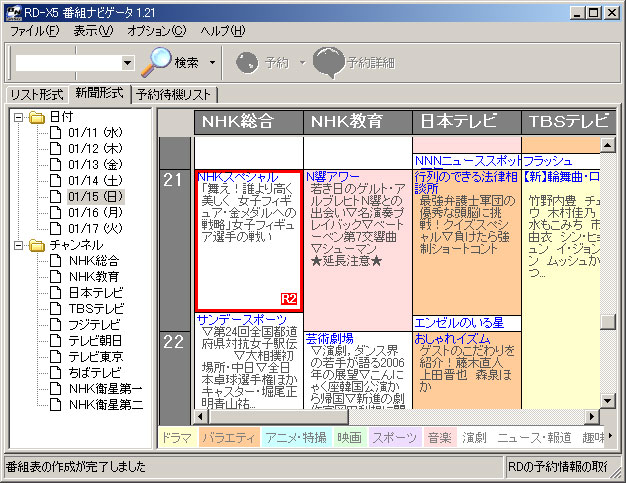626x483 pixels.
Task: Switch to the リスト形式 tab
Action: tap(37, 95)
